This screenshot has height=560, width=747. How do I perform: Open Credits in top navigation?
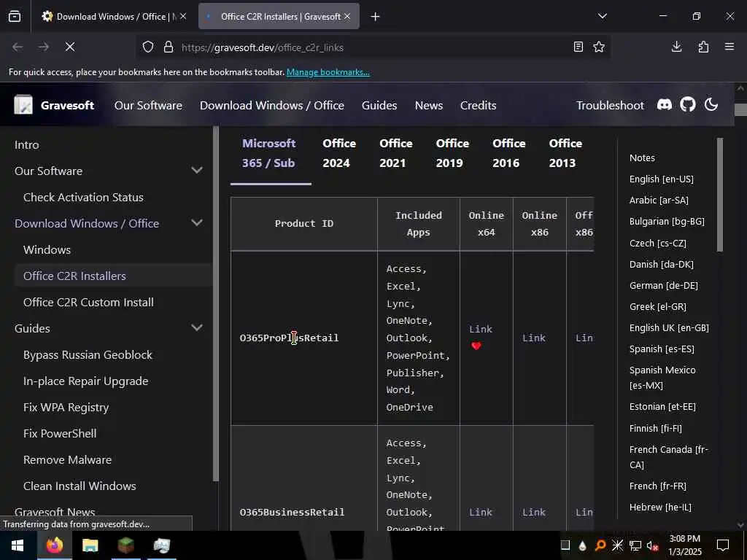point(479,105)
